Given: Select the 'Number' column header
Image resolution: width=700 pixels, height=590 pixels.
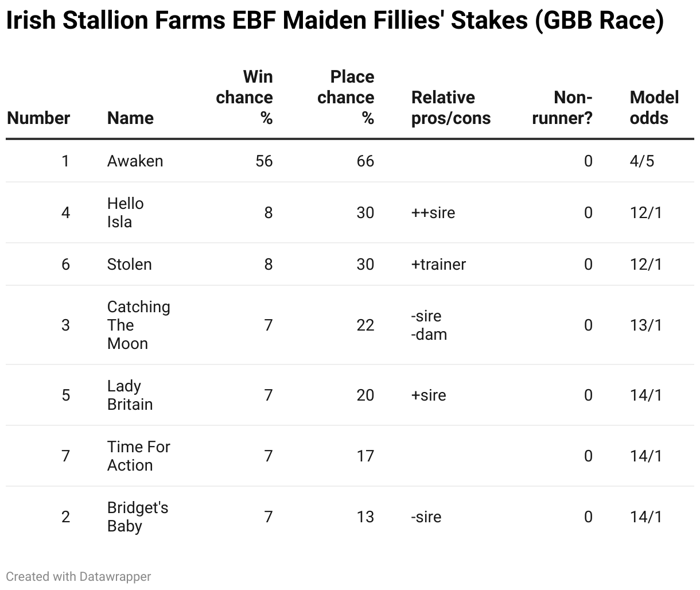Looking at the screenshot, I should (x=38, y=118).
